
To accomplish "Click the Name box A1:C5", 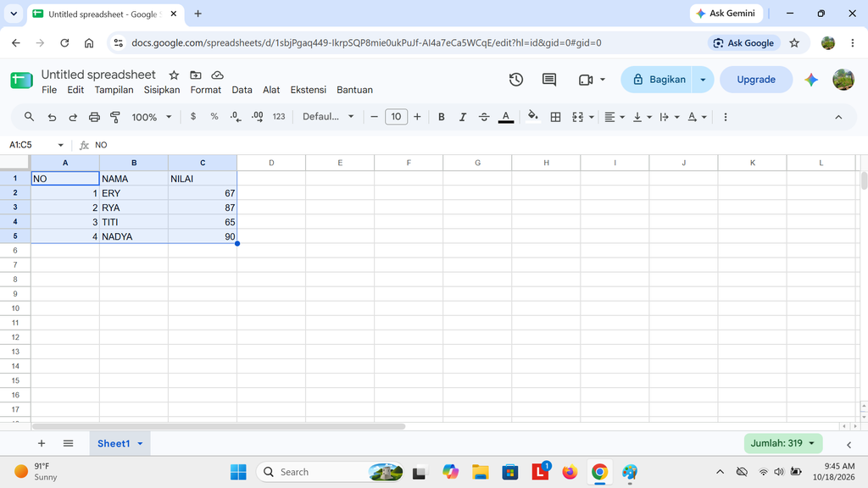I will [x=36, y=145].
